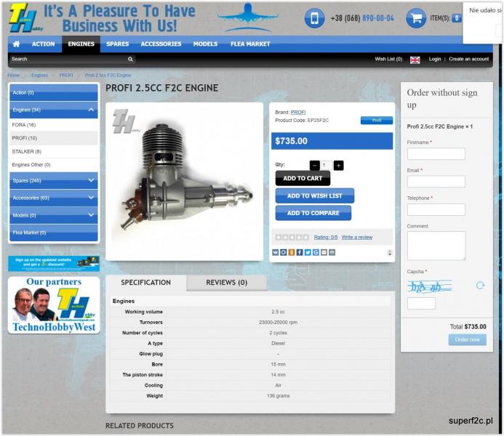Click Add to Cart button
Viewport: 504px width, 436px height.
[303, 179]
